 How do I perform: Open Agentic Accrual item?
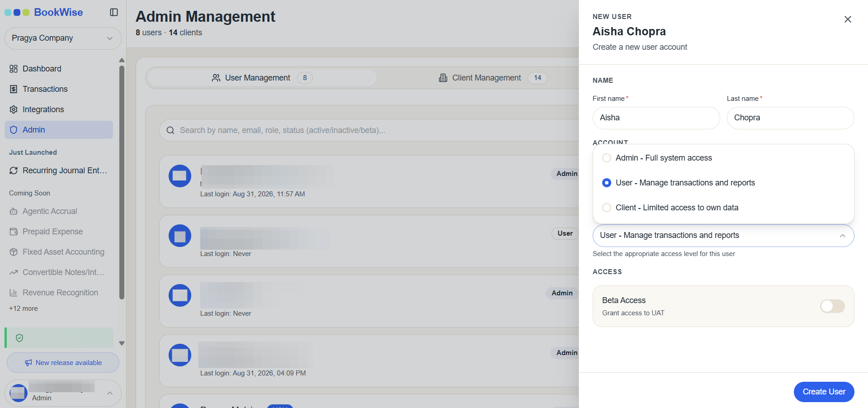click(59, 211)
